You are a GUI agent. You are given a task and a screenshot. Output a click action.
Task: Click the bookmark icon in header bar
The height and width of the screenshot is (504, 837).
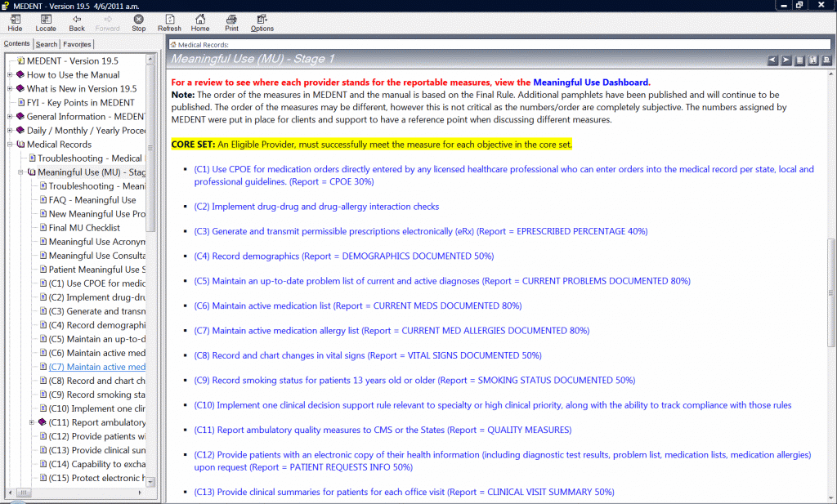pyautogui.click(x=813, y=60)
